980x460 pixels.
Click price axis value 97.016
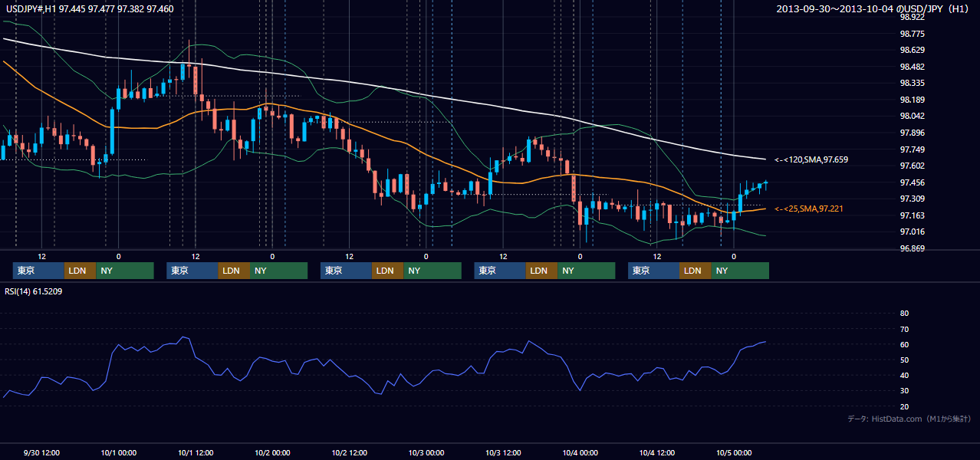tap(912, 232)
